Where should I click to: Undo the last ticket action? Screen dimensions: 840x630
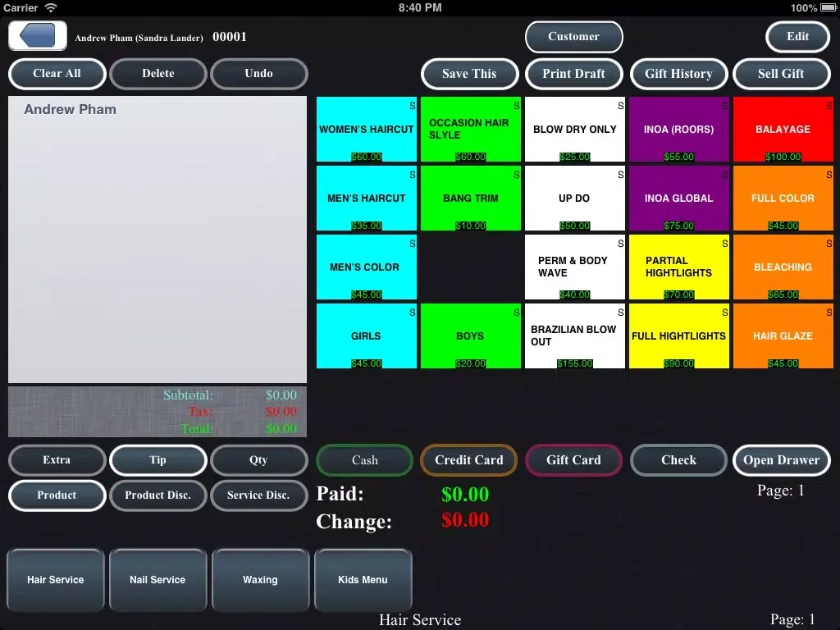258,74
